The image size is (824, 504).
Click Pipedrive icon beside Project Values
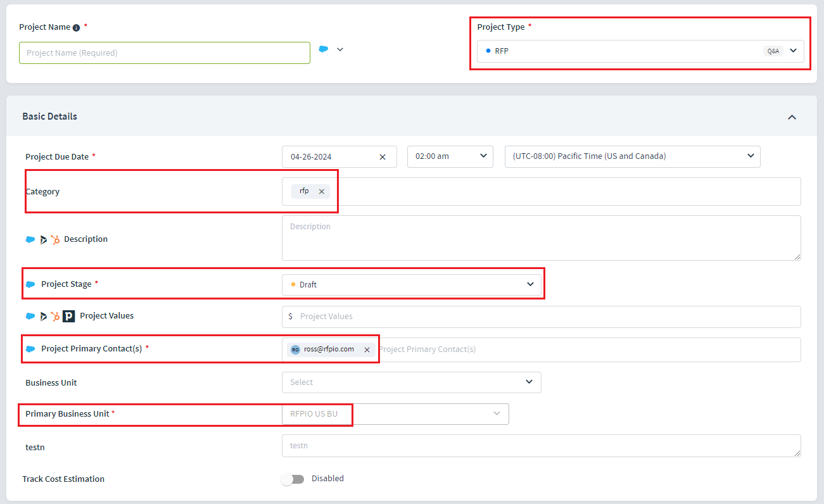69,316
